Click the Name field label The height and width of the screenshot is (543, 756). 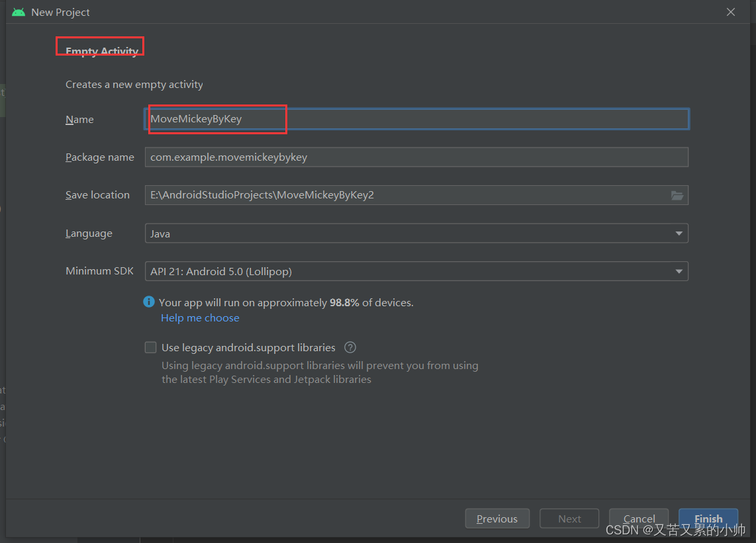79,120
